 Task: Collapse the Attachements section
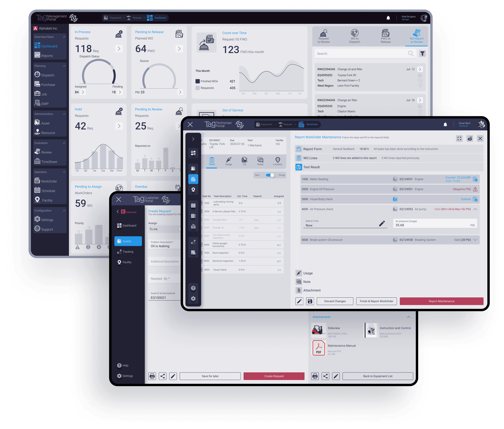click(x=408, y=317)
